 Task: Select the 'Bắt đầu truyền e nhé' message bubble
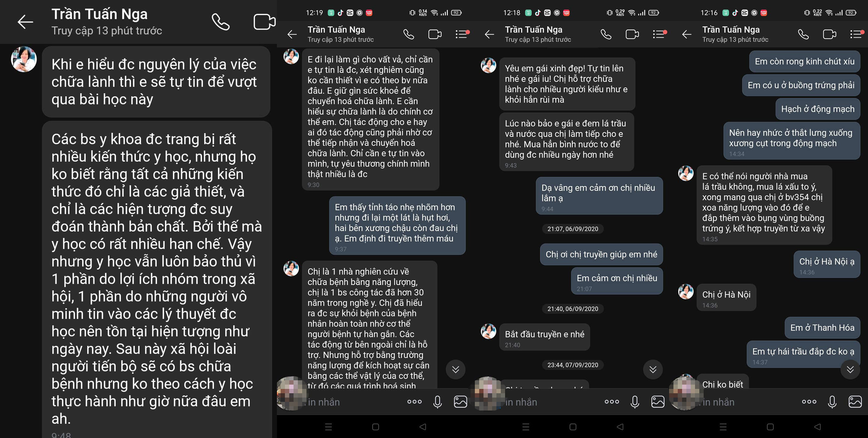click(545, 337)
